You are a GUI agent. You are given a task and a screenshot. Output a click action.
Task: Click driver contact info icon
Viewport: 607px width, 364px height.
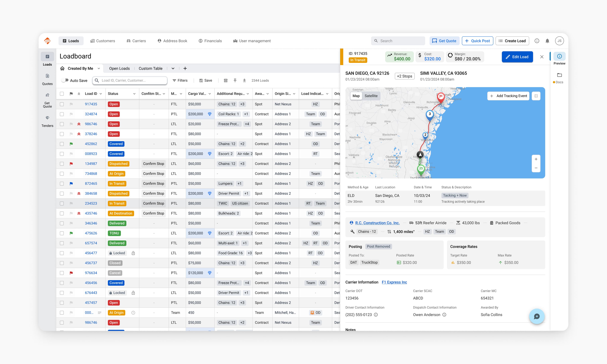tap(376, 315)
